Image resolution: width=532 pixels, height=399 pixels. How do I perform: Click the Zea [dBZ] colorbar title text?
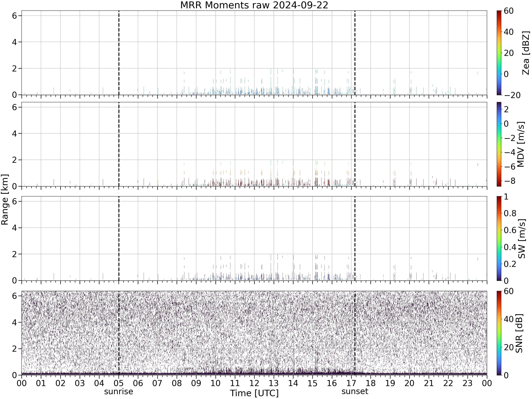click(526, 53)
